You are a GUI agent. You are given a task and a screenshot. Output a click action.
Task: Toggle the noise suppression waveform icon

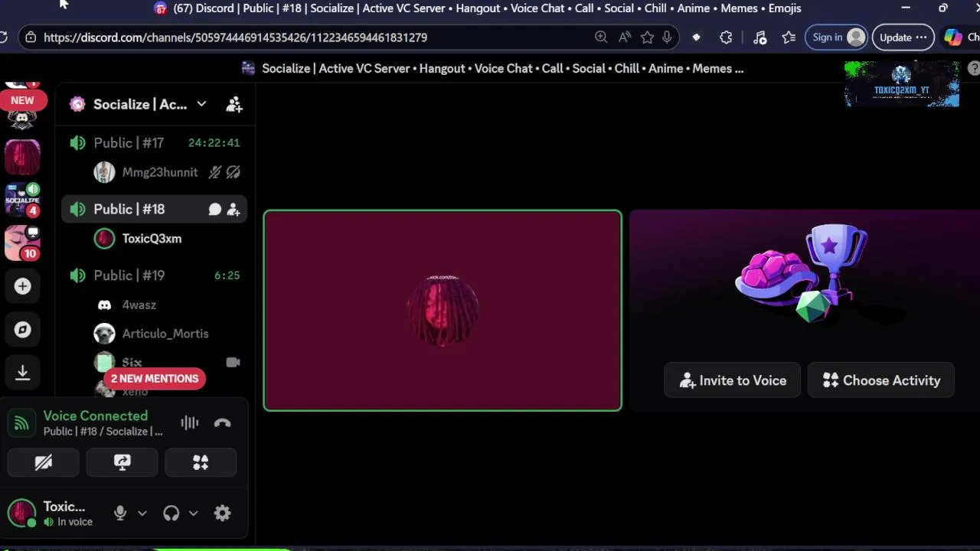(189, 423)
